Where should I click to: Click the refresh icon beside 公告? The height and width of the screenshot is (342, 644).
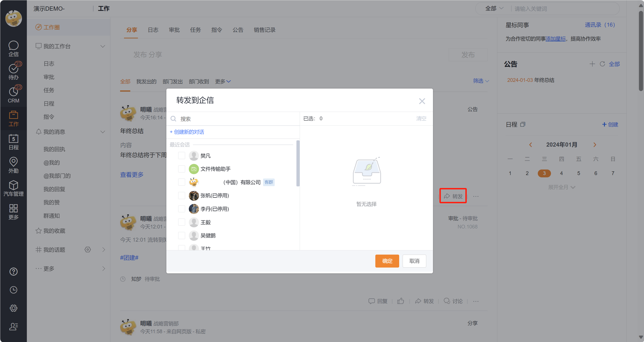[x=602, y=64]
